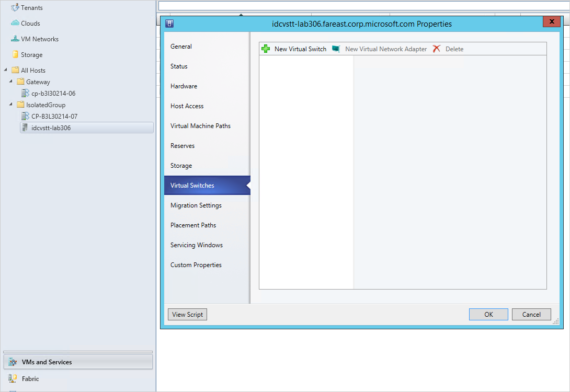Collapse the Gateway host group
Image resolution: width=570 pixels, height=392 pixels.
[11, 82]
